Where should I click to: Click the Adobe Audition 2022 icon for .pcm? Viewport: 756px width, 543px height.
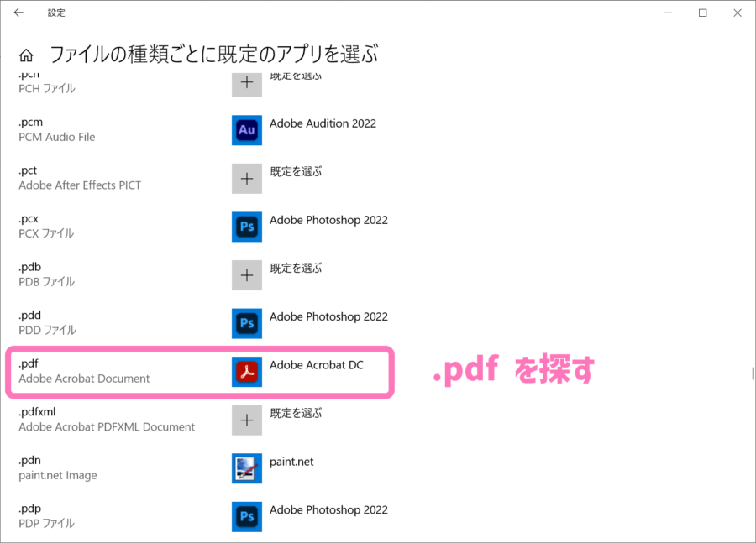246,130
